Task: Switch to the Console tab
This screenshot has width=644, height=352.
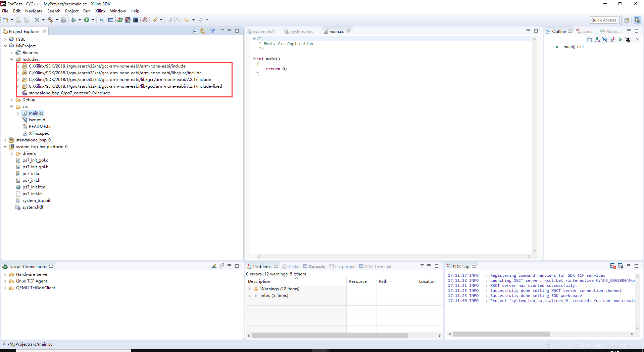Action: click(314, 266)
